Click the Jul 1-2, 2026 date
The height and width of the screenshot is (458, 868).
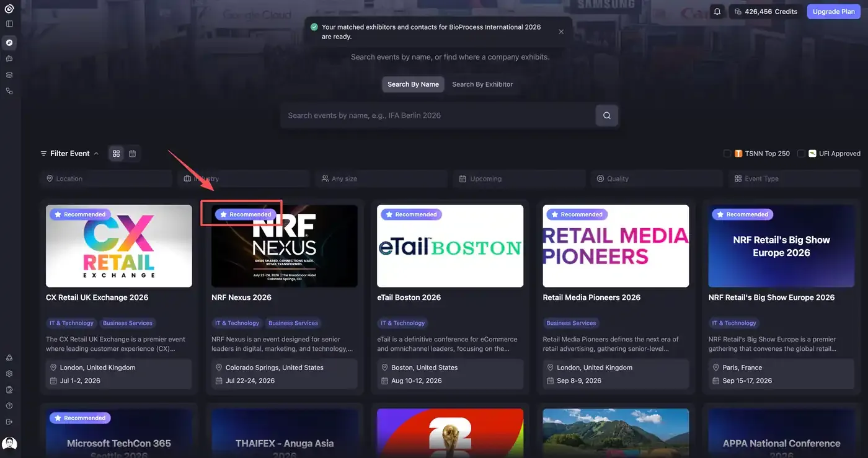80,381
